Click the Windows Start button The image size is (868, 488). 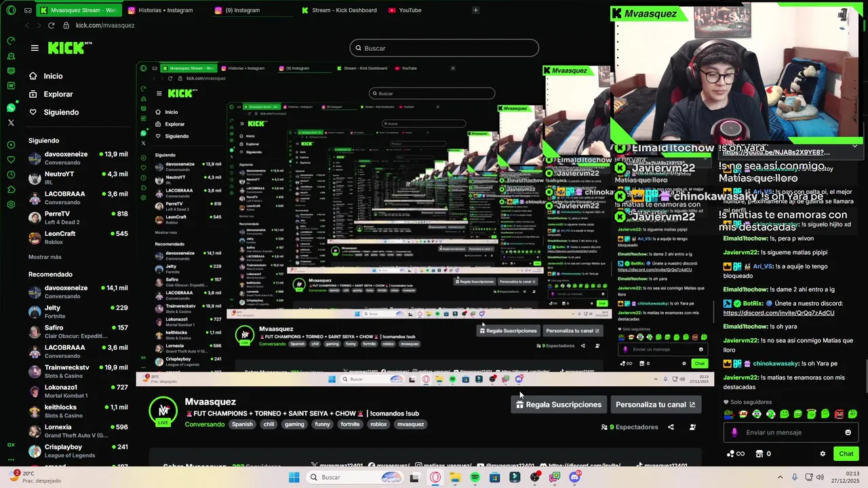294,477
